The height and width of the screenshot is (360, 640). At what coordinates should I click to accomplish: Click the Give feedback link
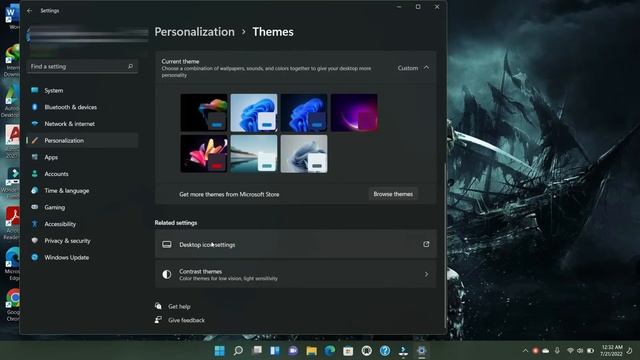pyautogui.click(x=187, y=320)
